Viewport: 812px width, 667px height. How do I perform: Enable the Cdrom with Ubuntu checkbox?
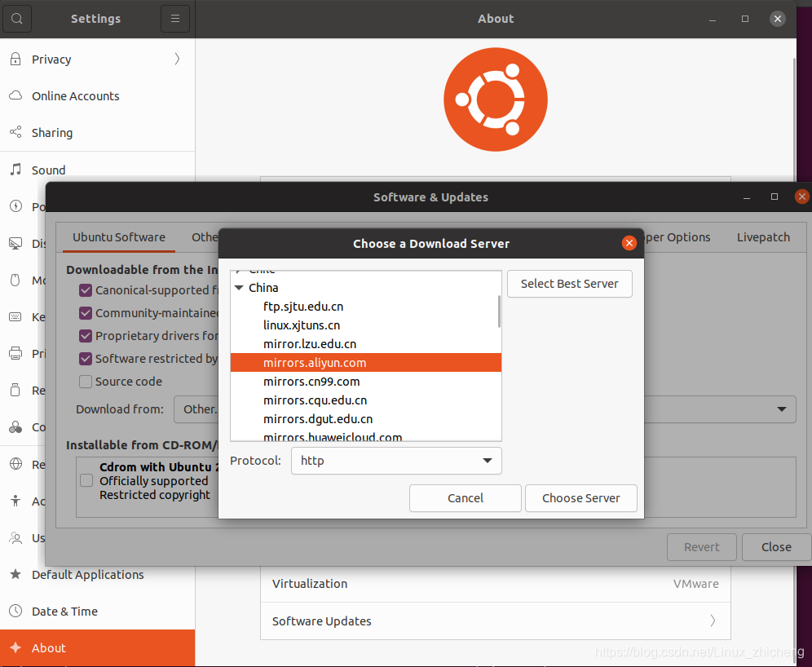pyautogui.click(x=86, y=480)
